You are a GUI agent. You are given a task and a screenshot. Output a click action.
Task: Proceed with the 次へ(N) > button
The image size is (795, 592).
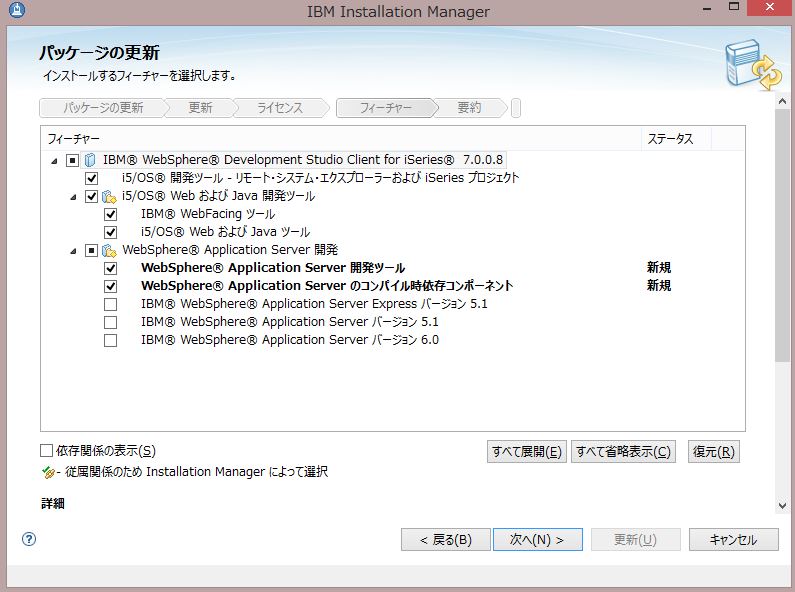coord(537,540)
